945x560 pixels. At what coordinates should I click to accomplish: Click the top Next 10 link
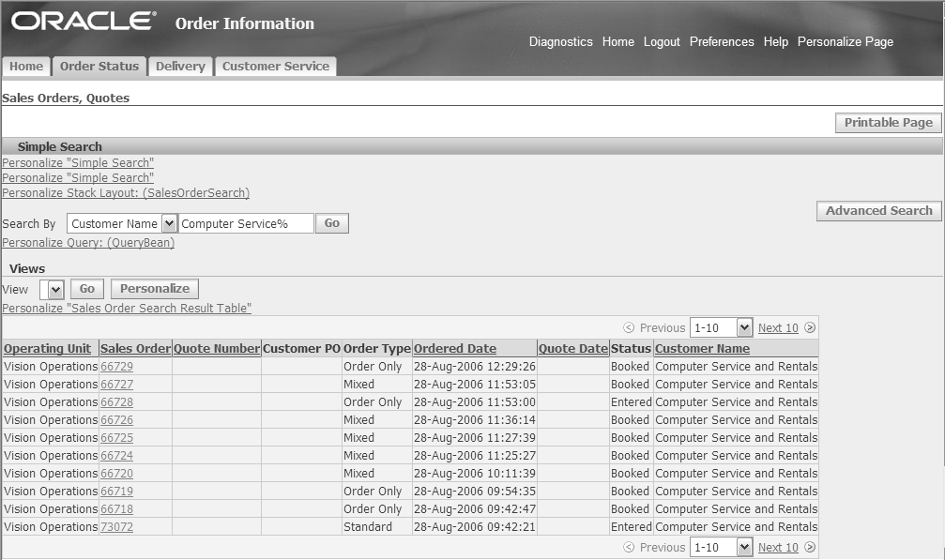pos(778,327)
